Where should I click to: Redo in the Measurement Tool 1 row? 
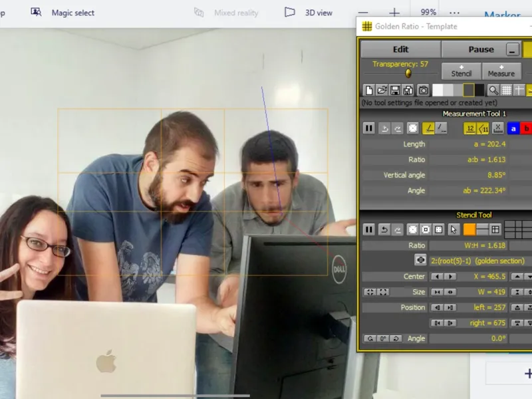tap(397, 128)
